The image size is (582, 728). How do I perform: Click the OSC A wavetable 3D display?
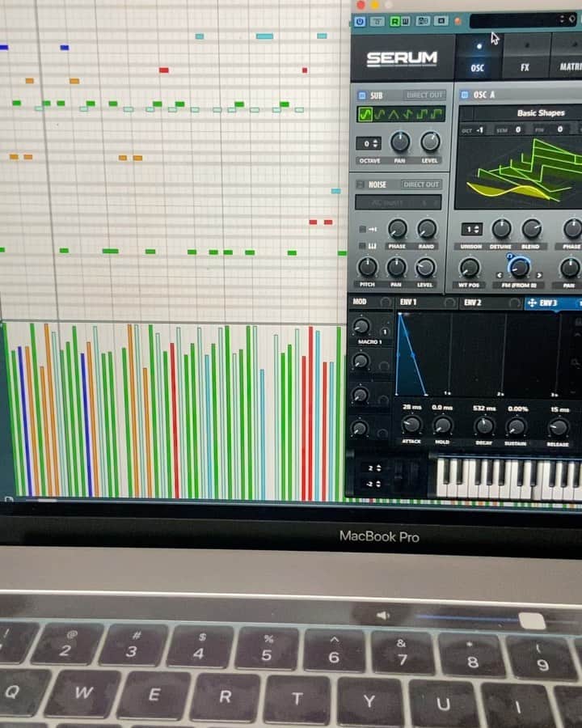click(x=519, y=173)
